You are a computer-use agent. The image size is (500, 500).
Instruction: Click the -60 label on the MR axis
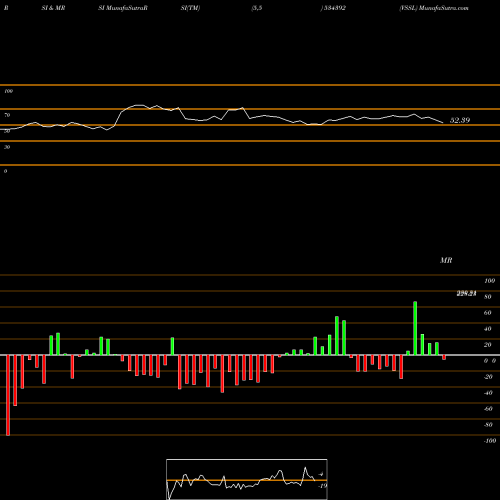pyautogui.click(x=488, y=409)
